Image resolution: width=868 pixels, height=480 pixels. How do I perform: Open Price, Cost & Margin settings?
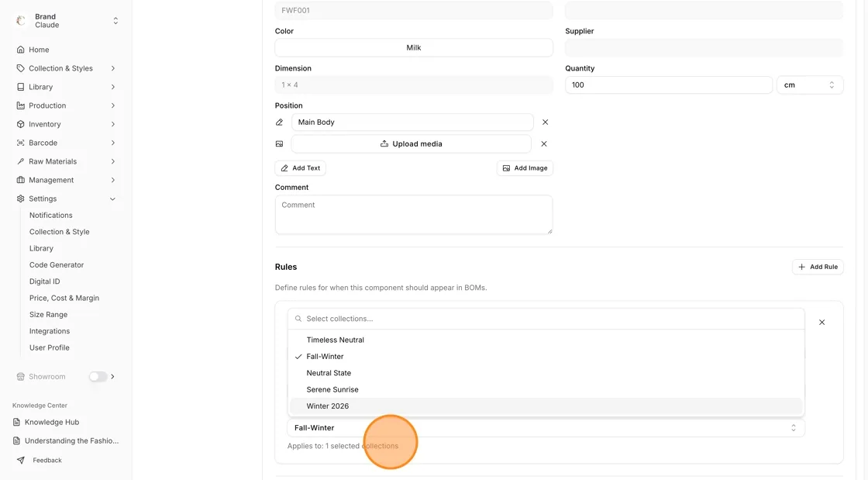click(64, 298)
